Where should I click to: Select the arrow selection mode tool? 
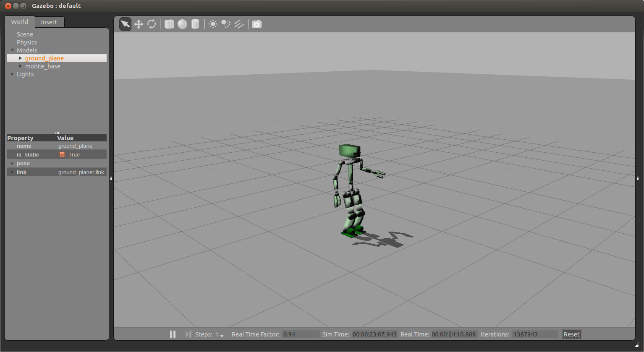[x=125, y=24]
